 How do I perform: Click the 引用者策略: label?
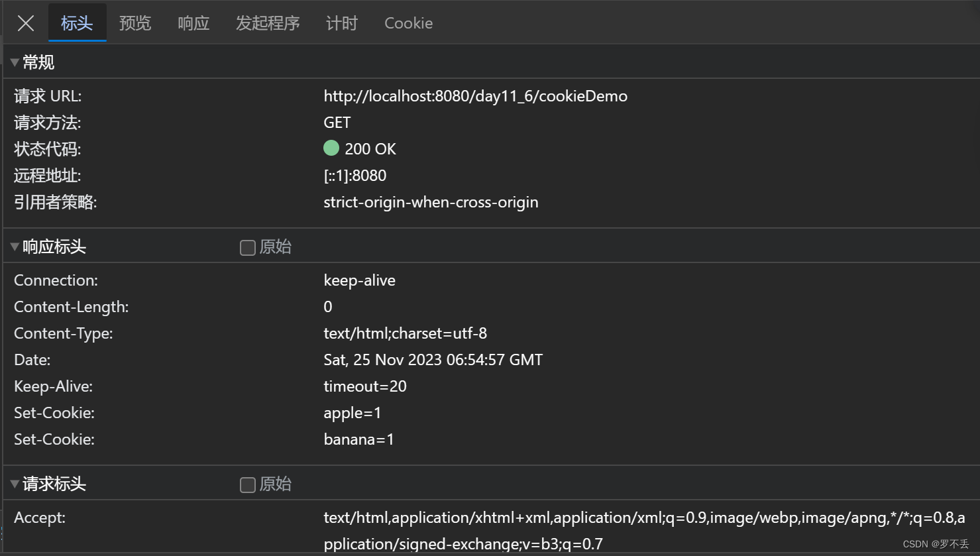[x=55, y=202]
